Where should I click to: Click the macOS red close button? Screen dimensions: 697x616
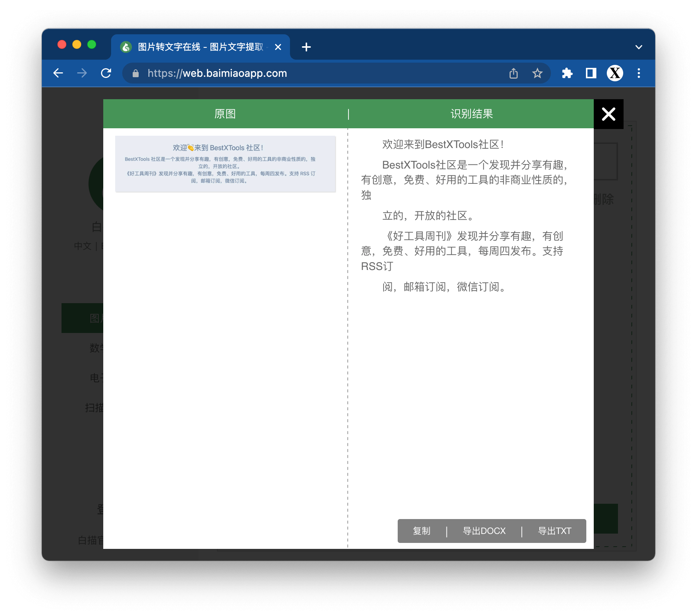pyautogui.click(x=62, y=45)
